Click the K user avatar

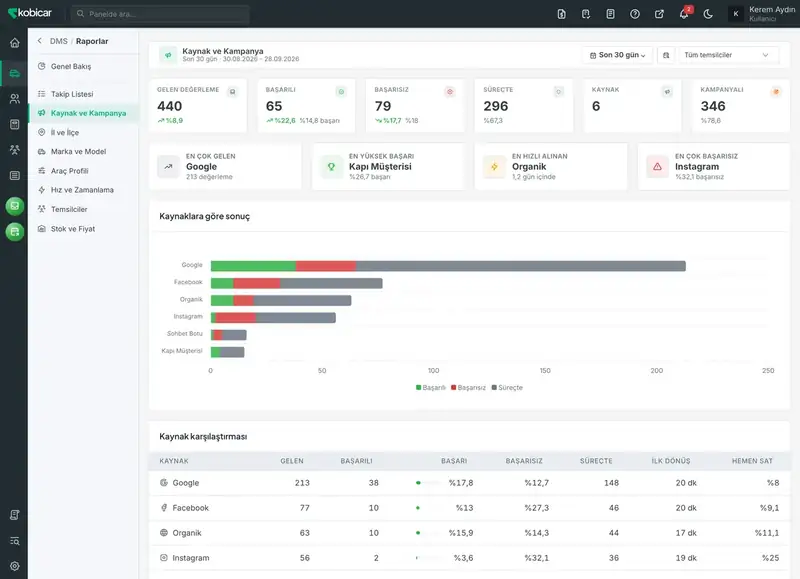tap(736, 14)
